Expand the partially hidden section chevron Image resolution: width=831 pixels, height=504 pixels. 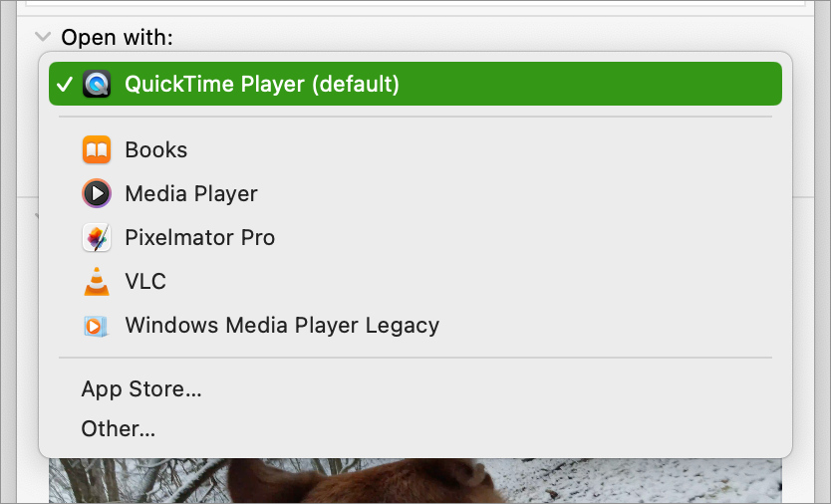point(37,216)
